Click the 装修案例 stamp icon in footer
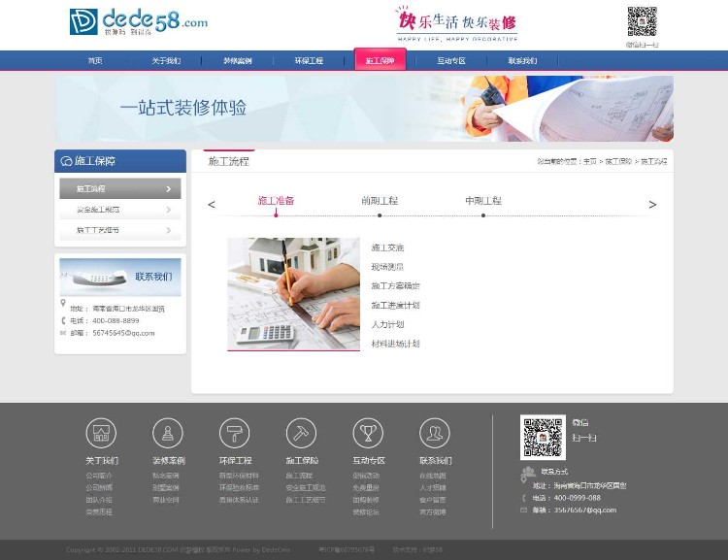 click(168, 433)
